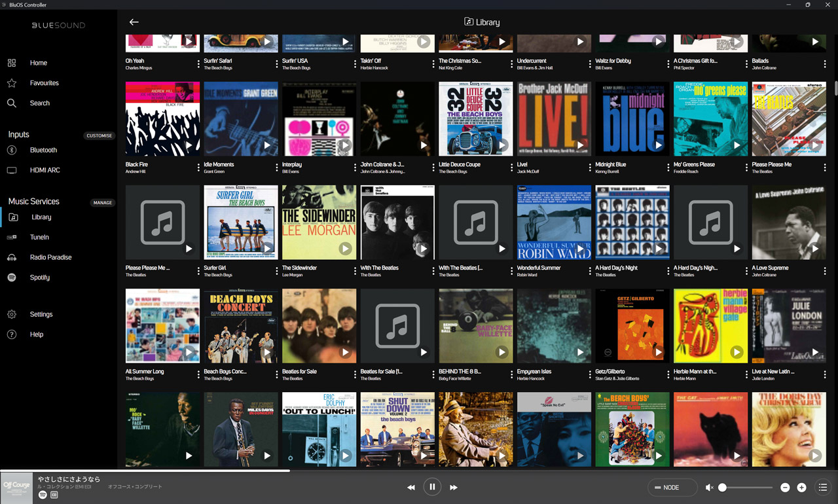Select Bluetooth input
The height and width of the screenshot is (504, 838).
pos(43,150)
